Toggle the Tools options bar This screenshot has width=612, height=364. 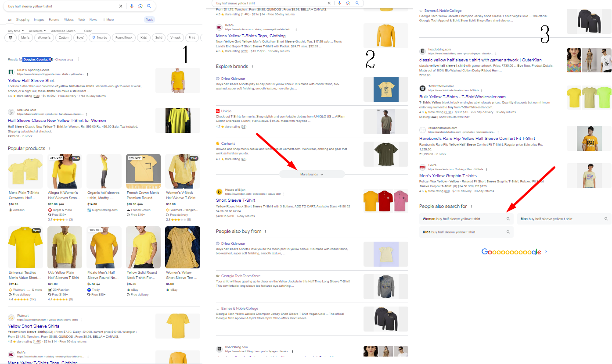pyautogui.click(x=149, y=20)
